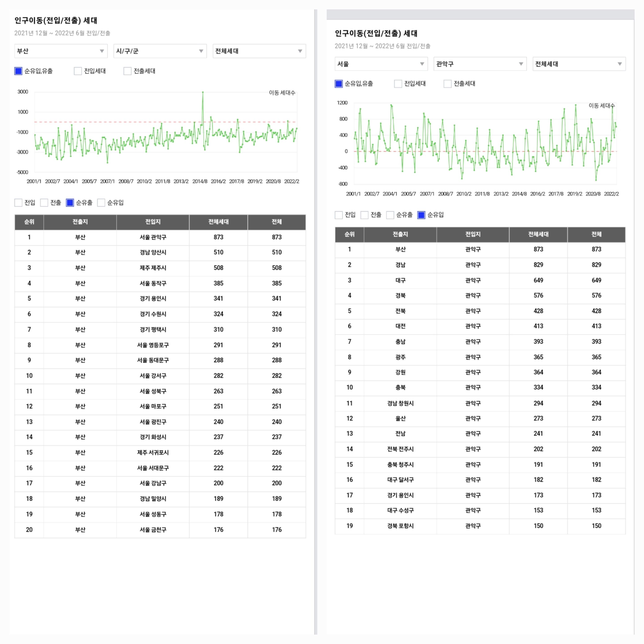Uncheck 순유입,유출 checkbox in Busan panel

click(18, 71)
